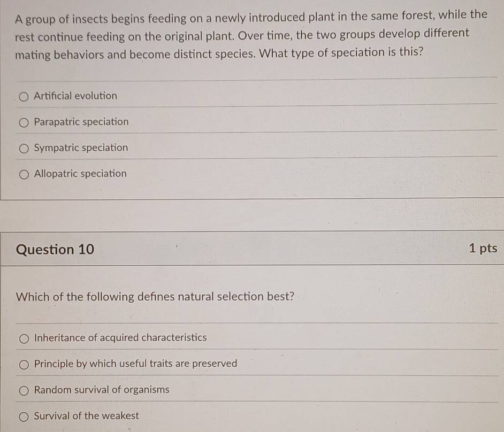Select Inheritance of acquired characteristics option
The height and width of the screenshot is (432, 504).
coord(24,338)
